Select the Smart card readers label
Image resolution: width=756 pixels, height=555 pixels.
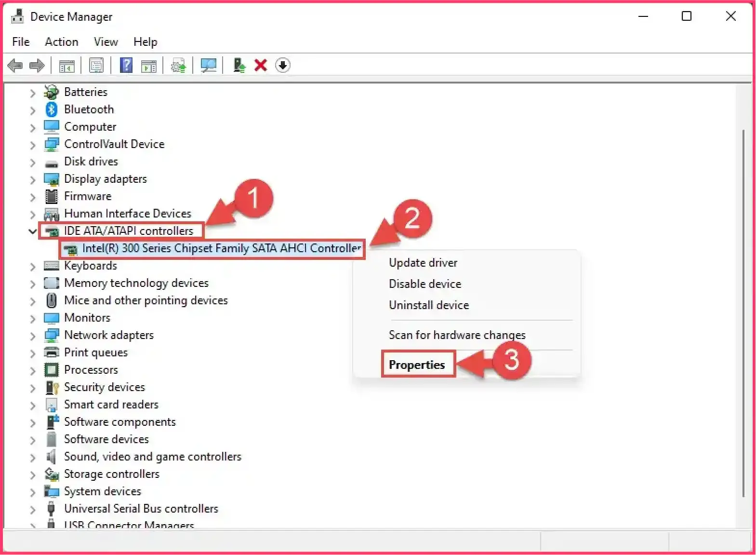tap(111, 405)
